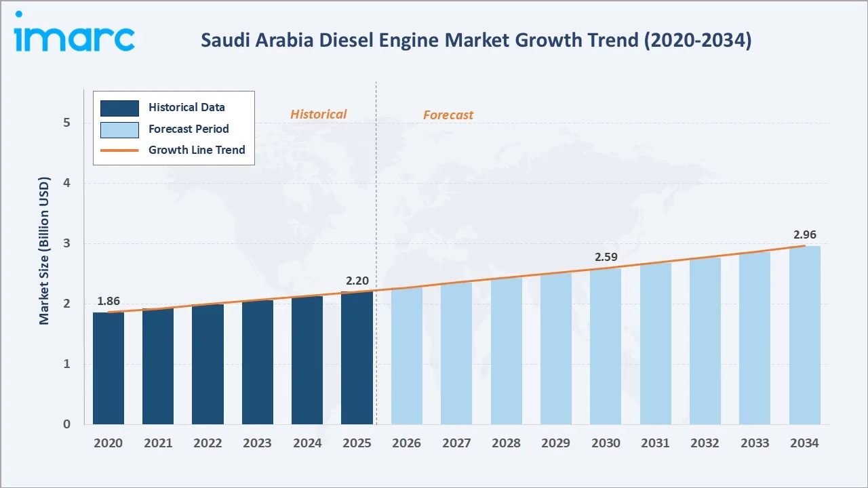Click the x-axis label '2024'
This screenshot has width=868, height=488.
[307, 443]
